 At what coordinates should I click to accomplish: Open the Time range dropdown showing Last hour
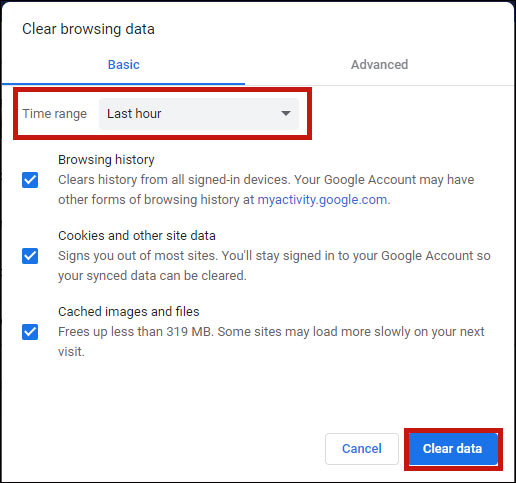[x=199, y=114]
